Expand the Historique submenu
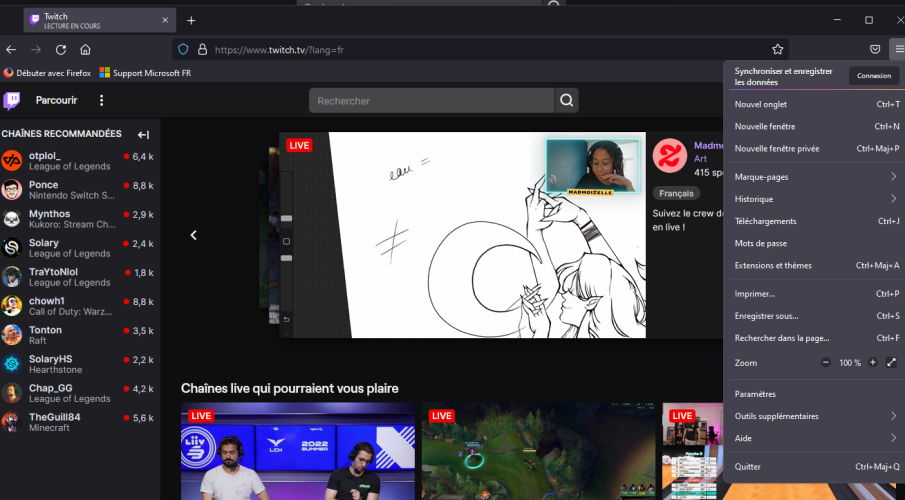 [x=814, y=199]
